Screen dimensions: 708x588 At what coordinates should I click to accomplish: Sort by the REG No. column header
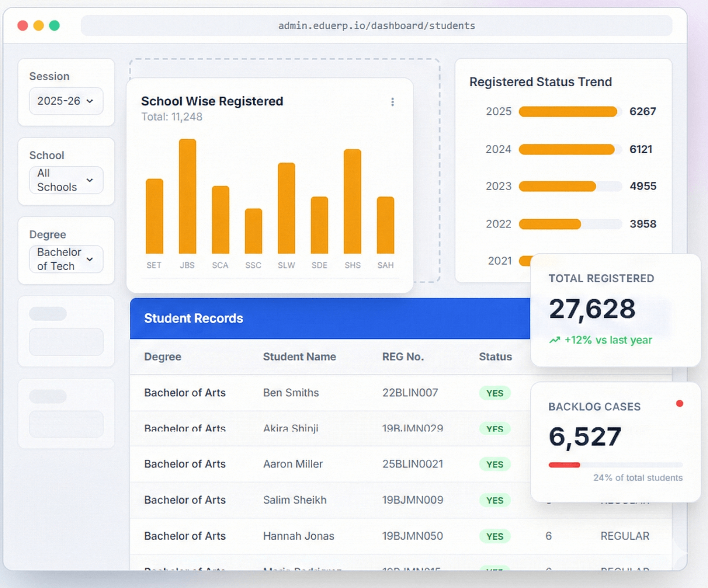(403, 356)
